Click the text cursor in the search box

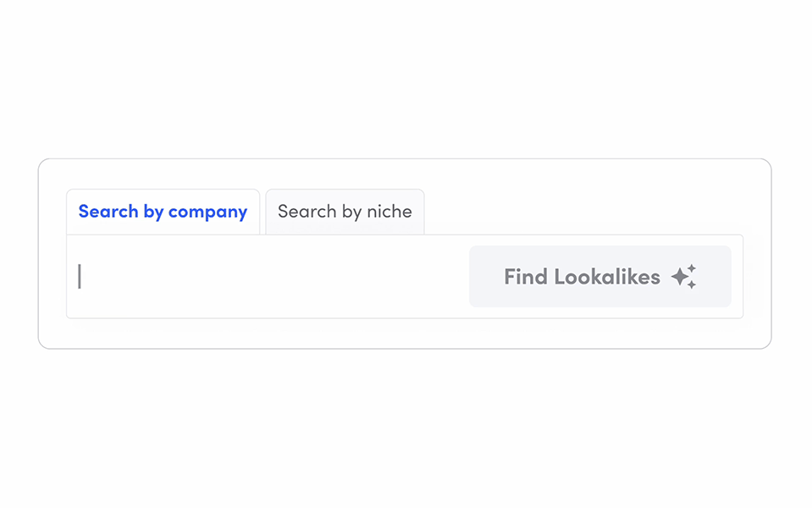point(80,277)
